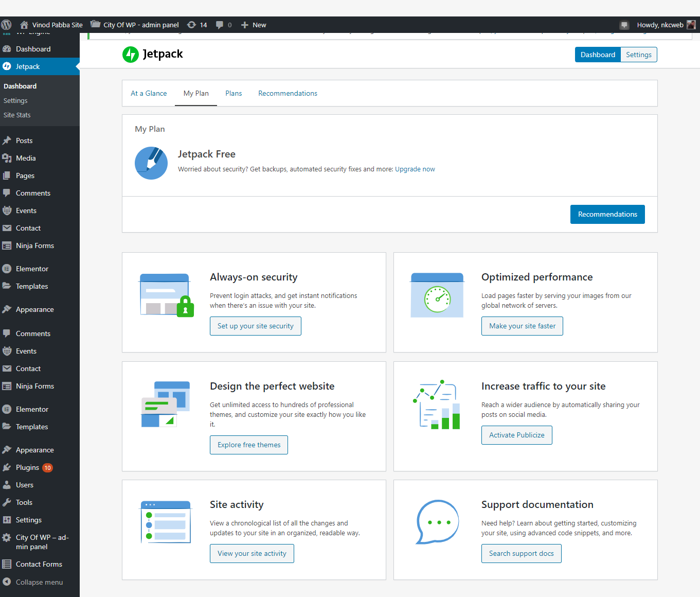Click the Upgrade now link
This screenshot has width=700, height=597.
click(x=415, y=169)
